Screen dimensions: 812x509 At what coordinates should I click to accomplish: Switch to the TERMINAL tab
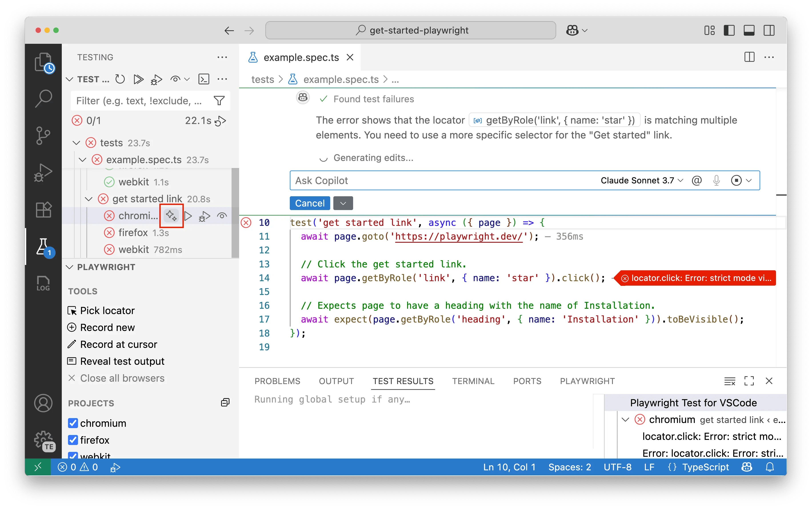pos(473,381)
